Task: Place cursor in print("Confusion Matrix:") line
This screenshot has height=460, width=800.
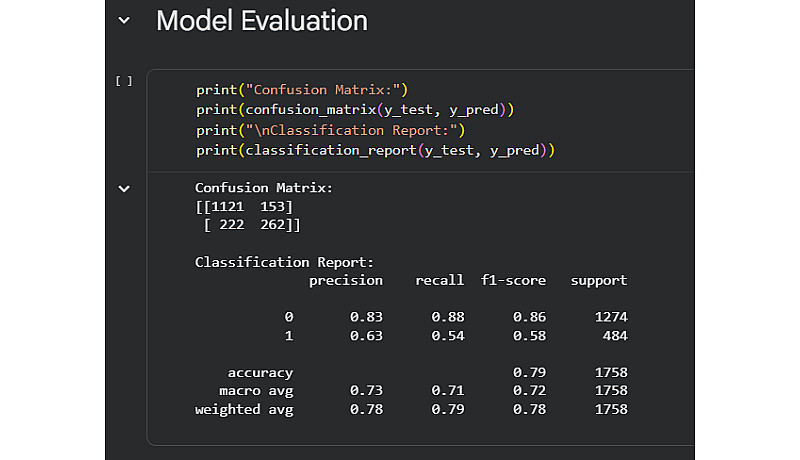Action: pos(302,90)
